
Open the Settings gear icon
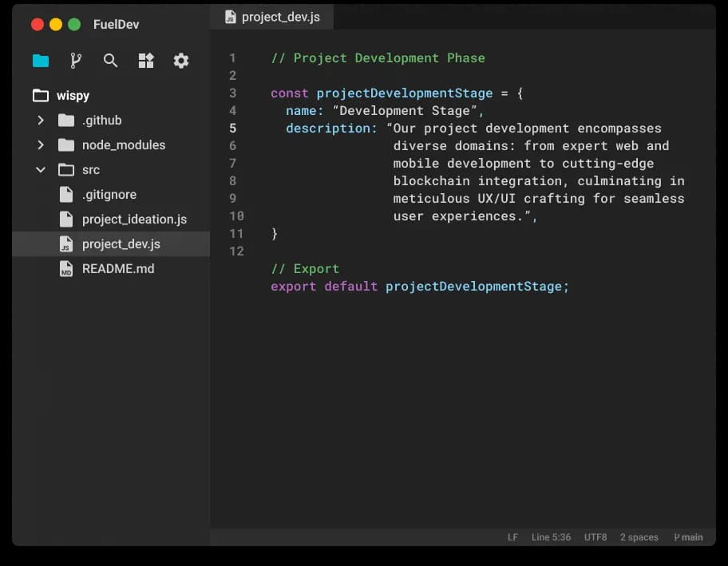point(181,61)
